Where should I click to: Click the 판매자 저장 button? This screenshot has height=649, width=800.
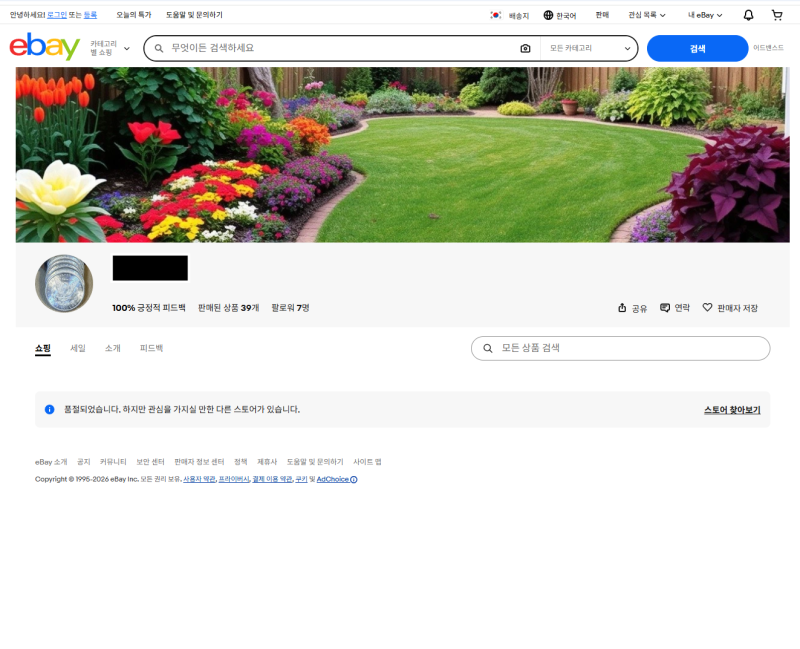730,308
